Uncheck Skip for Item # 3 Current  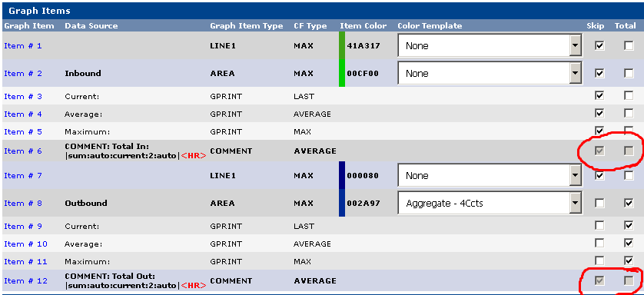coord(599,95)
